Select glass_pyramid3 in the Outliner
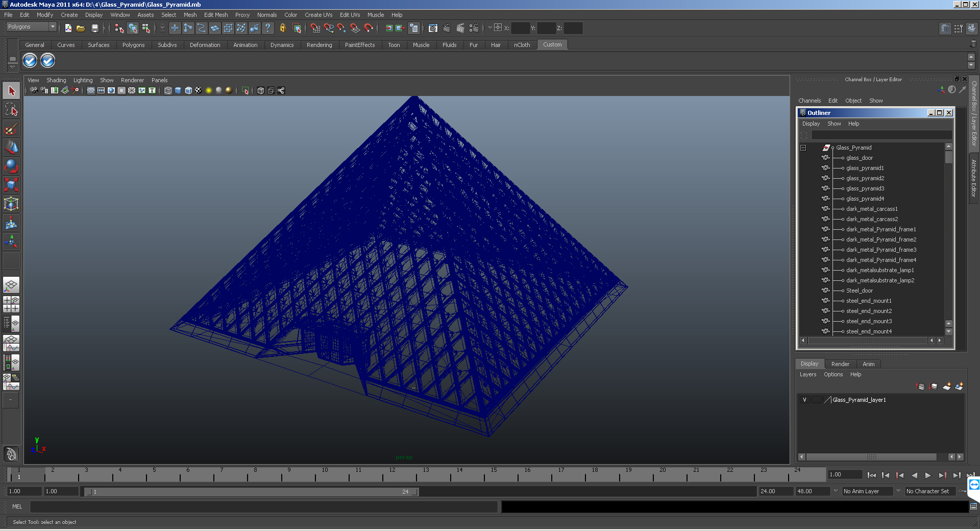The image size is (980, 531). coord(865,188)
